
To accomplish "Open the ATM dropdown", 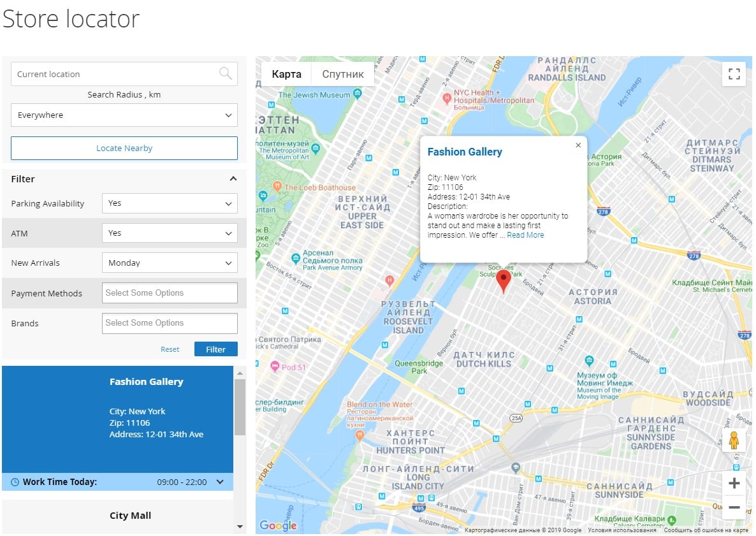I will [170, 233].
